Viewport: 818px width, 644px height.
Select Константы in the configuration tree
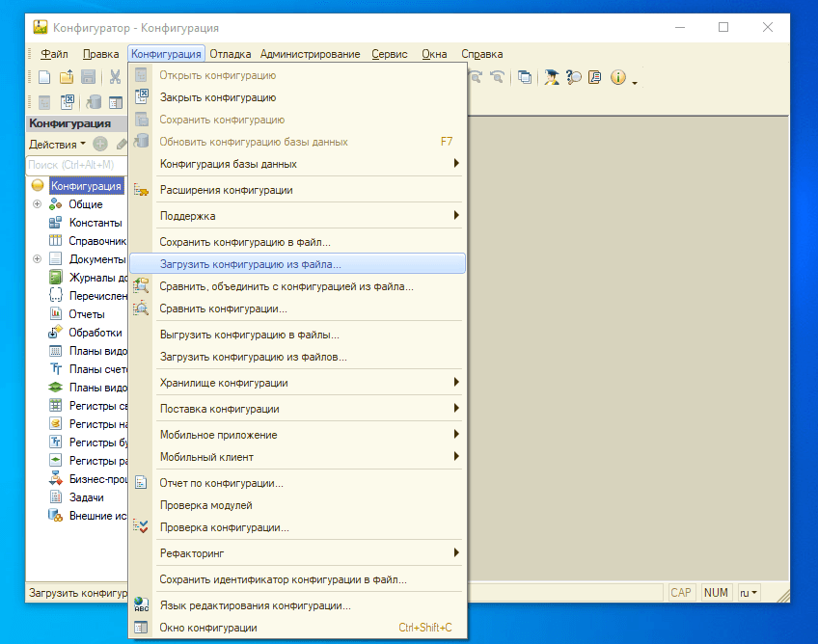click(x=95, y=223)
